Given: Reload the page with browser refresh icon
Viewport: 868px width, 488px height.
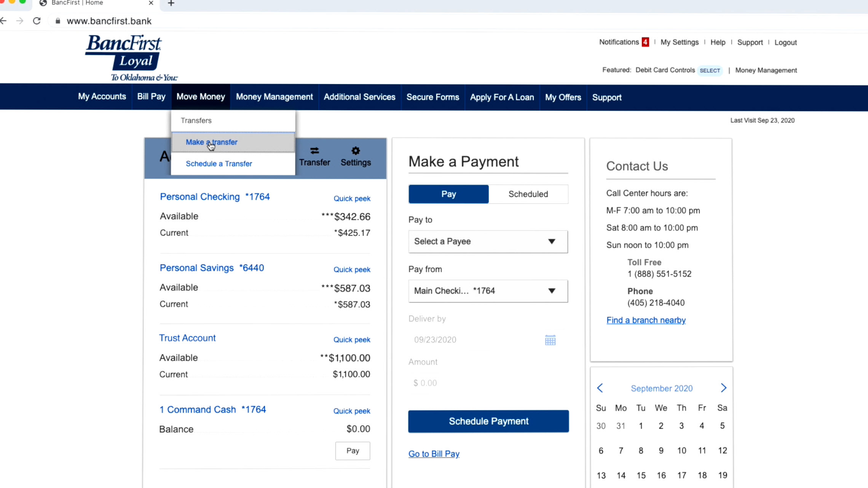Looking at the screenshot, I should coord(37,21).
